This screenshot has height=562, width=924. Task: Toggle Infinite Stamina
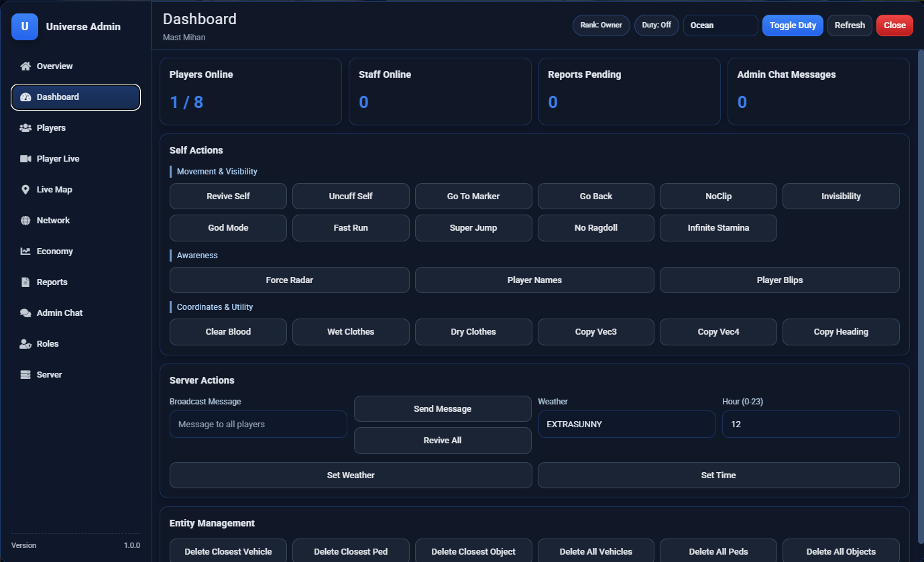click(718, 228)
